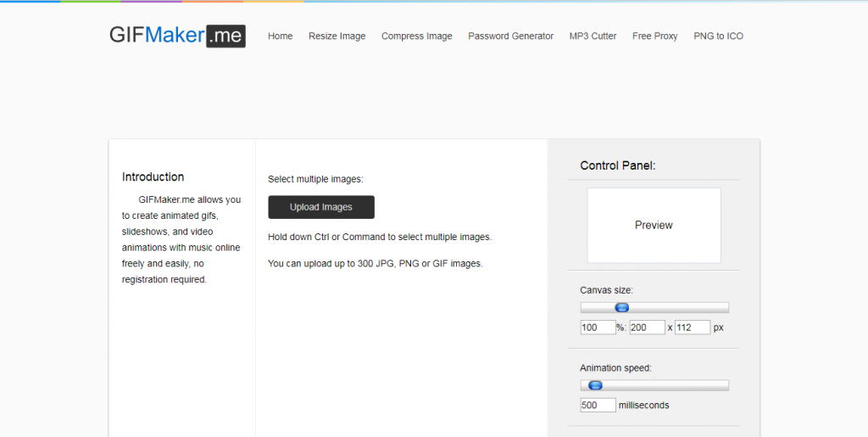Click the 'Hold down Ctrl or Command' hint

(380, 237)
